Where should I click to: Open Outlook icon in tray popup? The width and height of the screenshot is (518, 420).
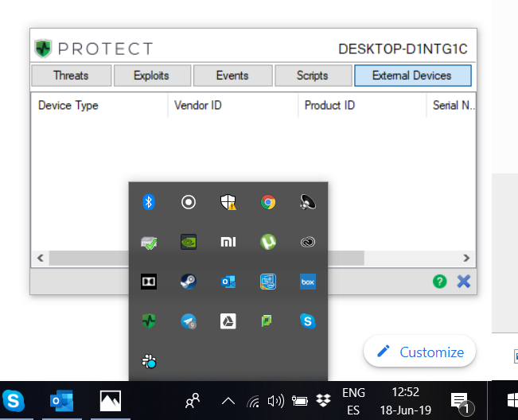(x=228, y=282)
